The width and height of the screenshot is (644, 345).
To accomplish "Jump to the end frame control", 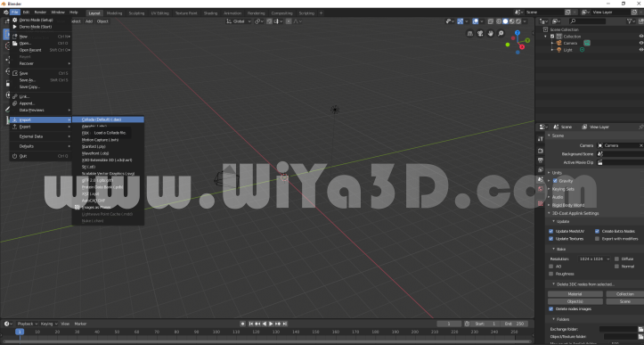I will (285, 324).
